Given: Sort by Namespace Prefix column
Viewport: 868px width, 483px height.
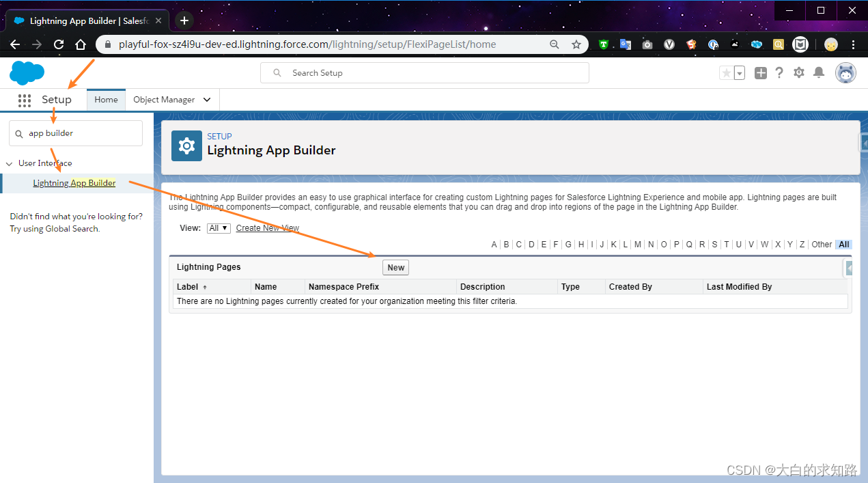Looking at the screenshot, I should pyautogui.click(x=344, y=287).
